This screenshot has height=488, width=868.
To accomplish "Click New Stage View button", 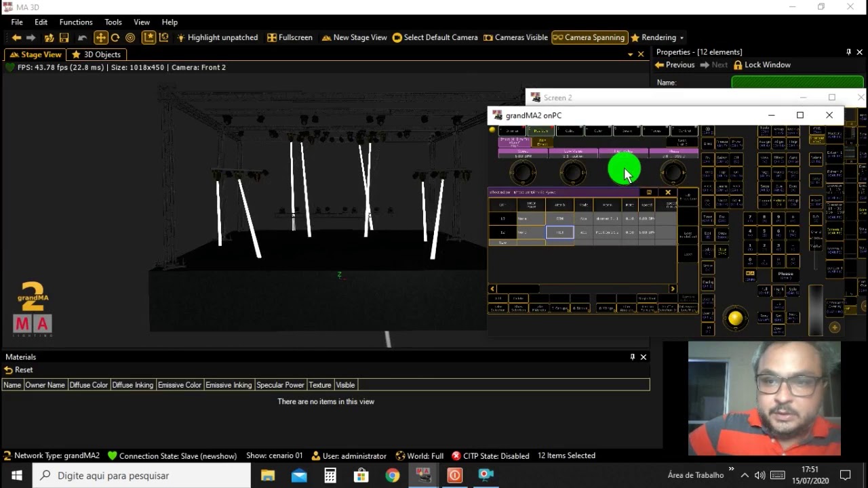I will coord(354,38).
